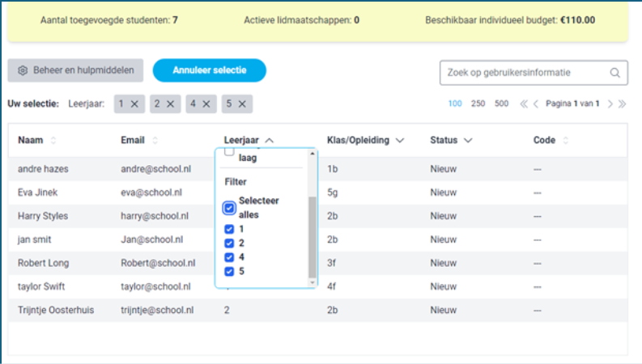Remove the Leerjaar 5 filter chip
Viewport: 642px width, 364px height.
[242, 104]
